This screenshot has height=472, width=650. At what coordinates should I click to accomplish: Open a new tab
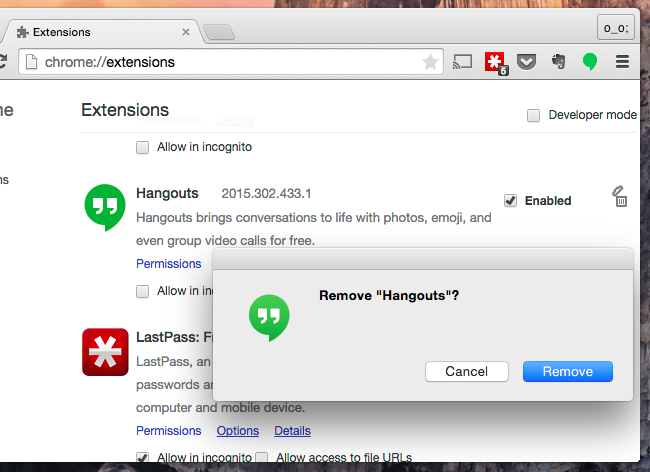tap(219, 32)
